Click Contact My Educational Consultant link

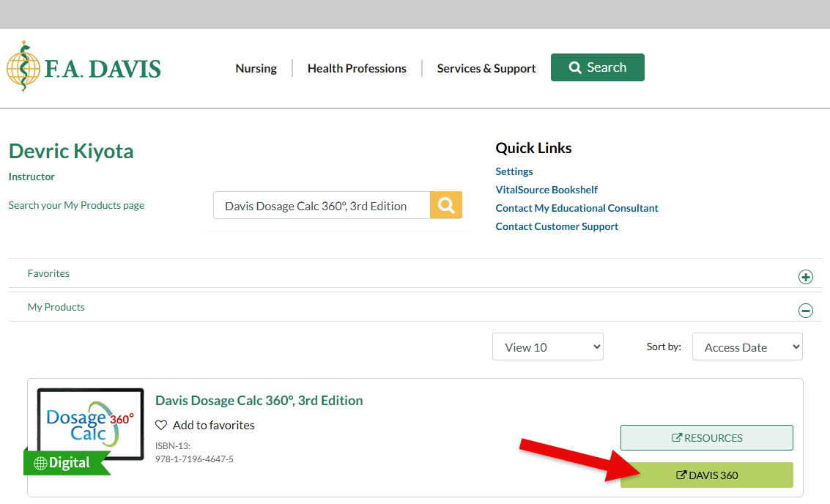577,208
